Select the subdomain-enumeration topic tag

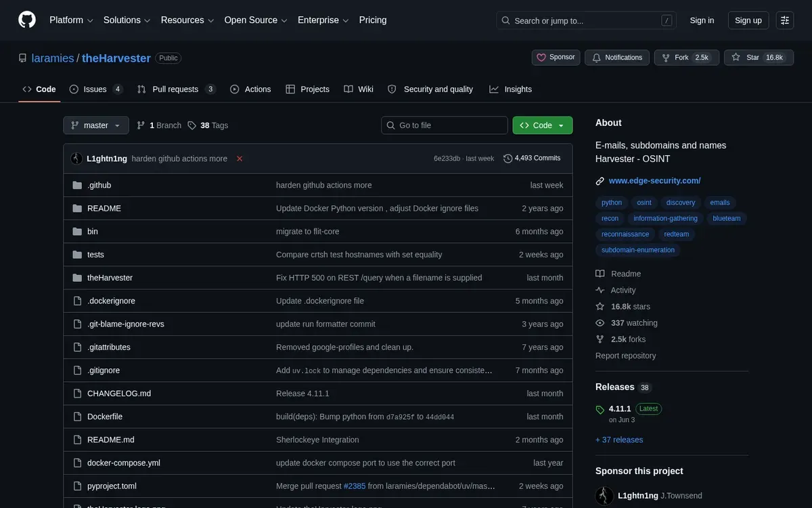point(638,250)
